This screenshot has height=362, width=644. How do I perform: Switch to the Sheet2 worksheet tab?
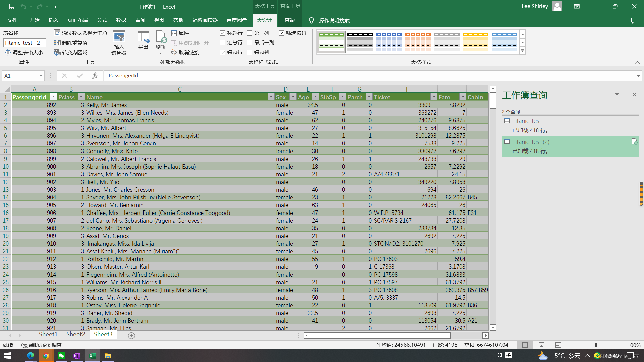pyautogui.click(x=75, y=334)
